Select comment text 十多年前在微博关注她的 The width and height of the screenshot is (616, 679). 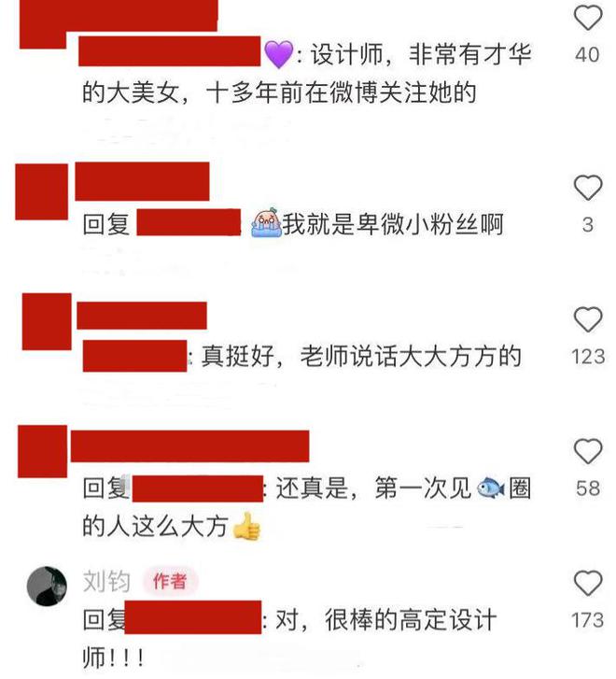[341, 92]
